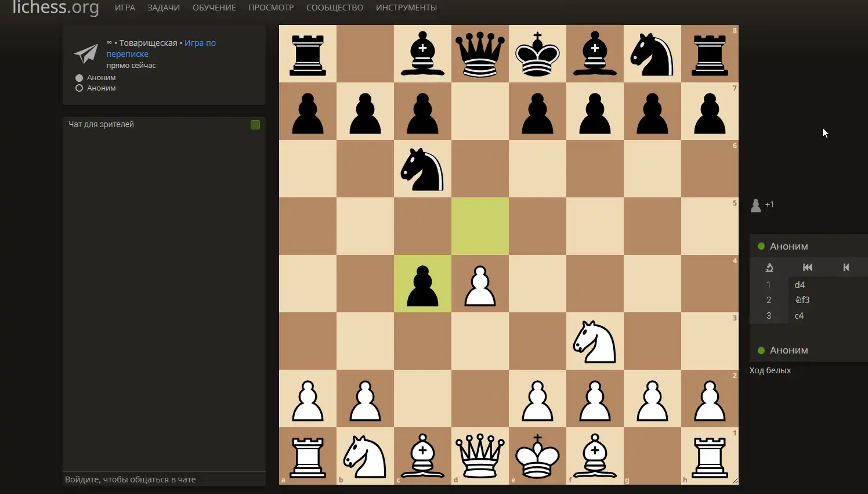This screenshot has height=494, width=868.
Task: Open the ИГРА menu
Action: pos(125,8)
